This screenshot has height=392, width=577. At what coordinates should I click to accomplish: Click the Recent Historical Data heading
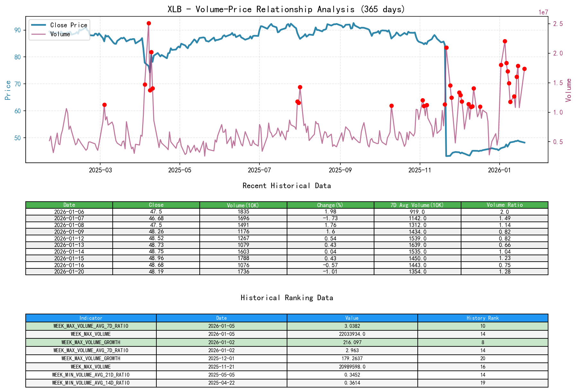click(x=287, y=186)
